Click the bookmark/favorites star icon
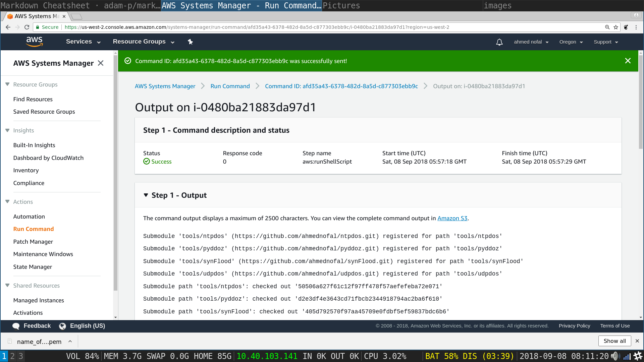Image resolution: width=644 pixels, height=362 pixels. (616, 27)
